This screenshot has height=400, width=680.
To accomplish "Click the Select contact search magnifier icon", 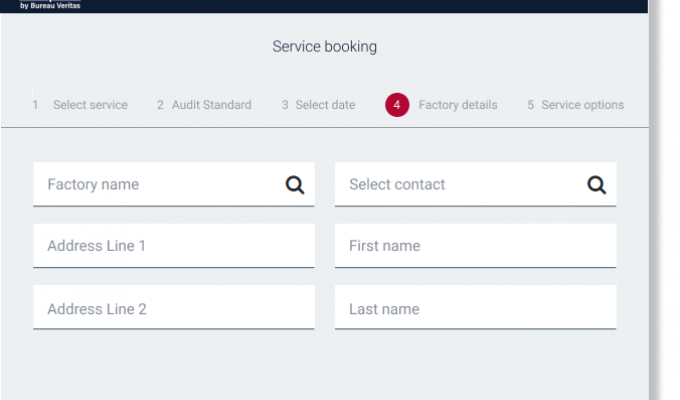I will tap(597, 185).
